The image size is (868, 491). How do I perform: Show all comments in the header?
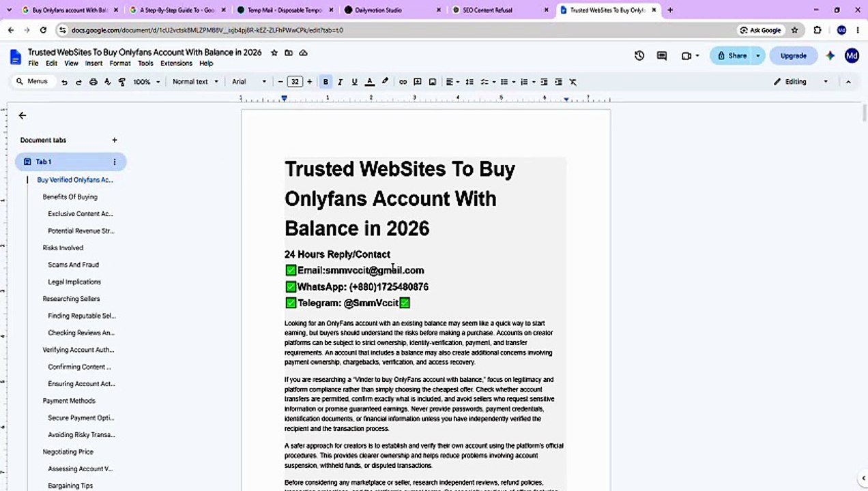(661, 56)
